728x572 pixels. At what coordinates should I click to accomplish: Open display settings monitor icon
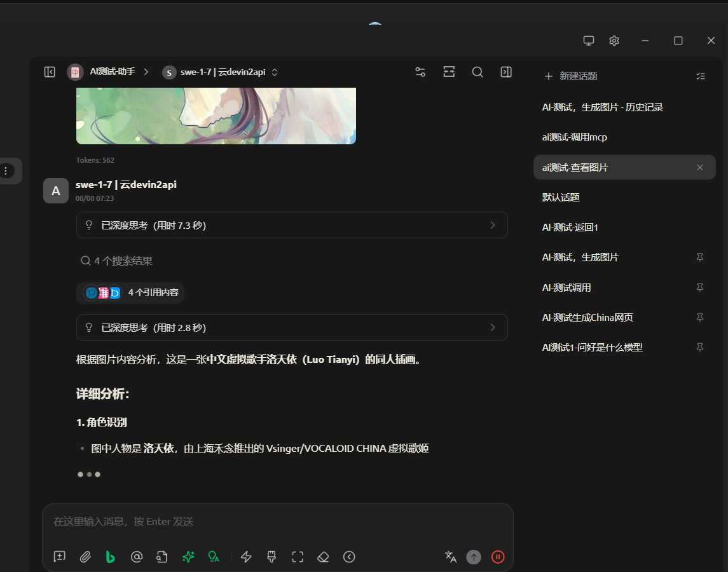coord(589,41)
